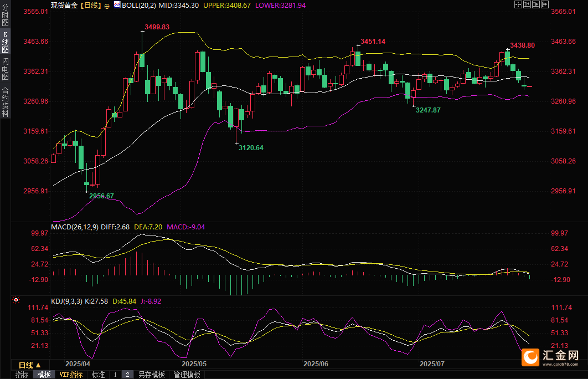The width and height of the screenshot is (588, 379).
Task: Click the play-forward axis icon
Action: (x=536, y=4)
